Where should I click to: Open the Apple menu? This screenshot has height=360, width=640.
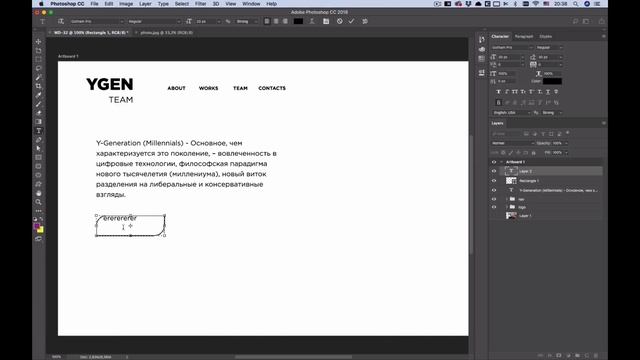(41, 4)
